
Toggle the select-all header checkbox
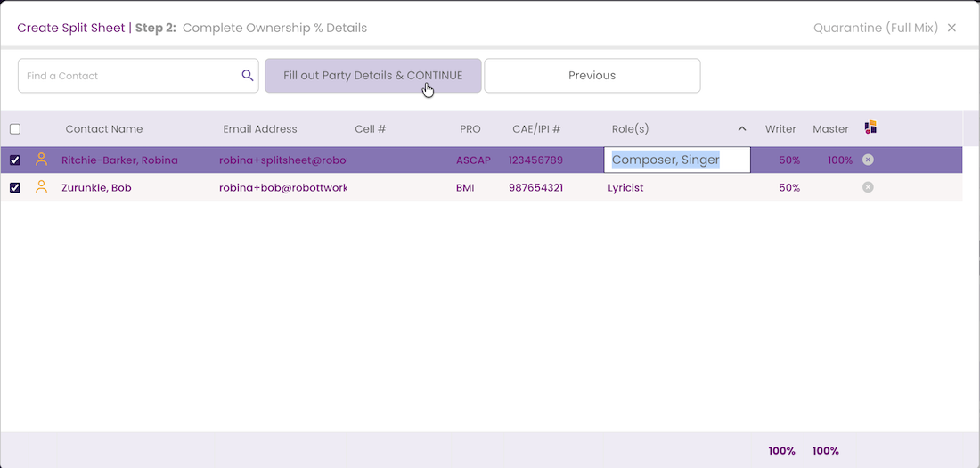coord(15,129)
